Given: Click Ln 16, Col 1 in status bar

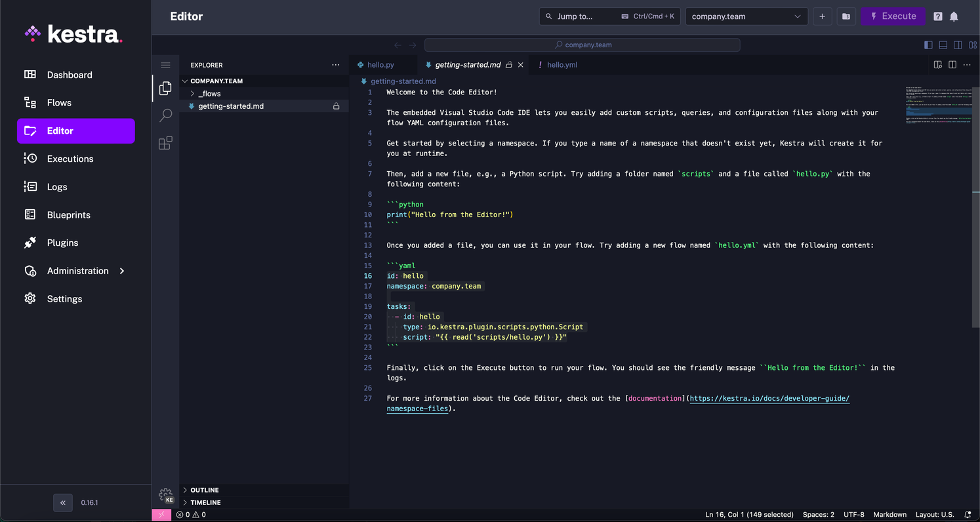Looking at the screenshot, I should point(749,515).
